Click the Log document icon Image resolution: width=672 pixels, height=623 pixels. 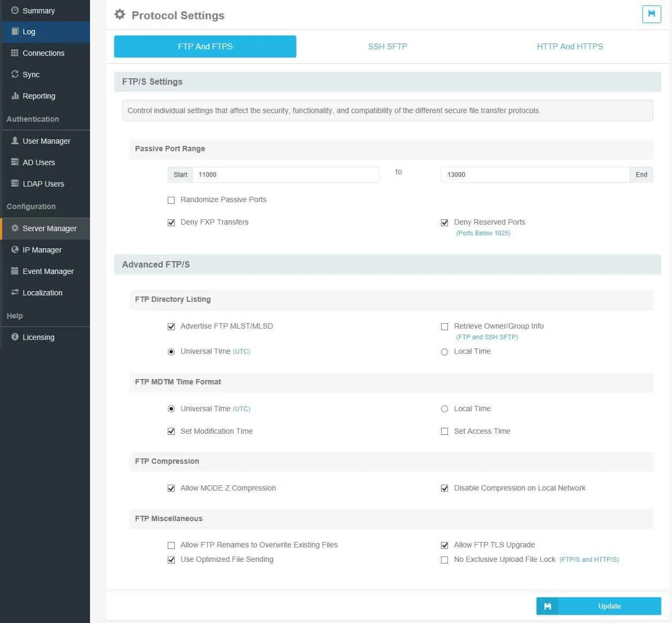(15, 32)
